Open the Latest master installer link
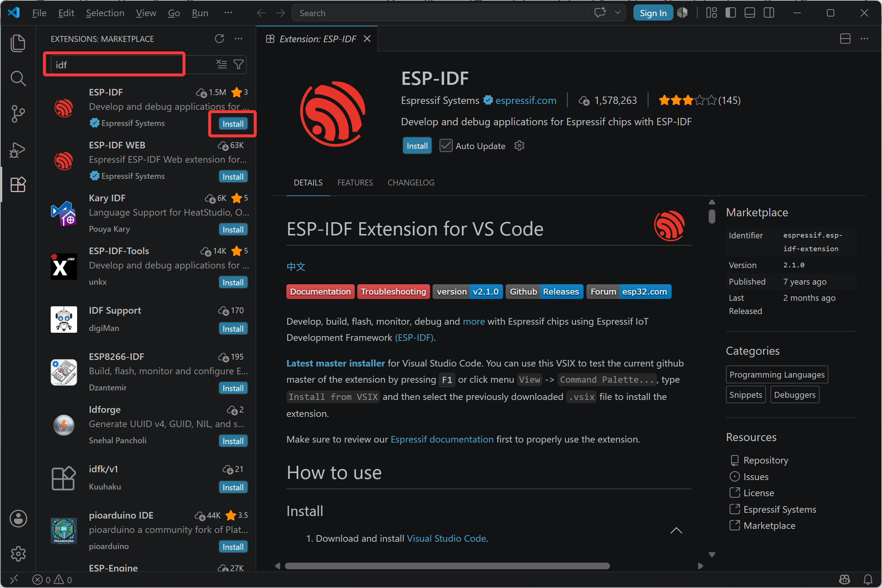Screen dimensions: 882x588 tap(336, 363)
